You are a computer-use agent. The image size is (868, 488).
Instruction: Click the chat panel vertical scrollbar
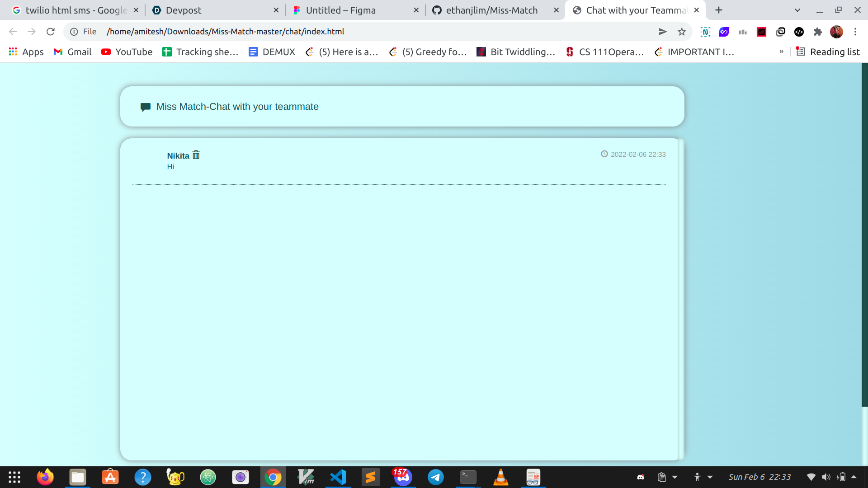pyautogui.click(x=681, y=298)
